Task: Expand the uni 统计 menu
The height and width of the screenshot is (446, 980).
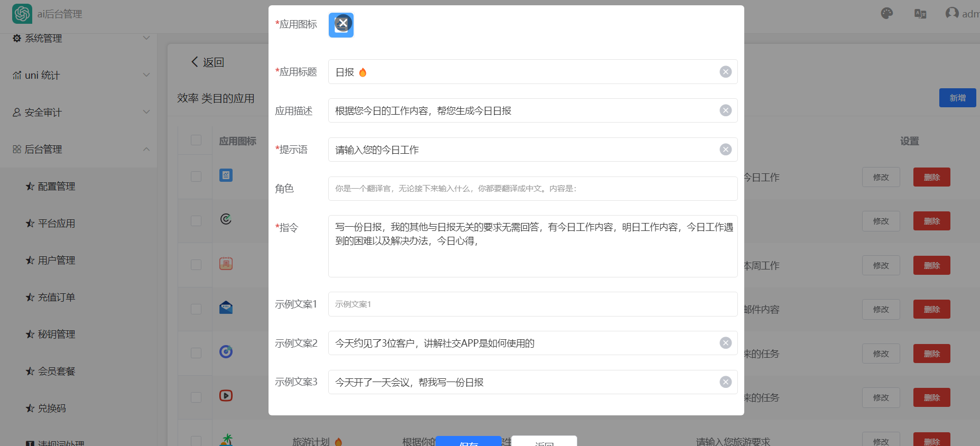Action: (x=78, y=75)
